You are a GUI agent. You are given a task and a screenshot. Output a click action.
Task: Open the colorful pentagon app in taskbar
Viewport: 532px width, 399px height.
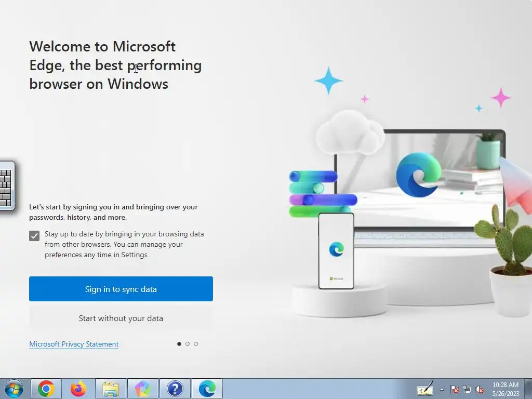tap(143, 389)
